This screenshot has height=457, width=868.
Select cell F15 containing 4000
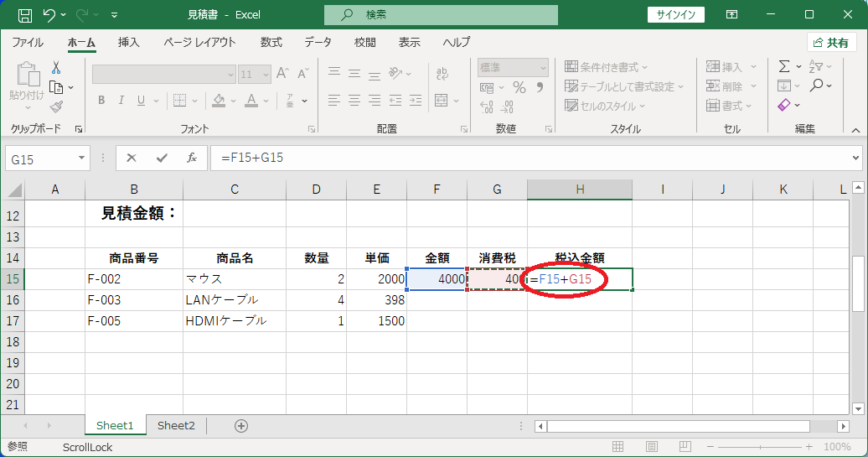(x=437, y=279)
